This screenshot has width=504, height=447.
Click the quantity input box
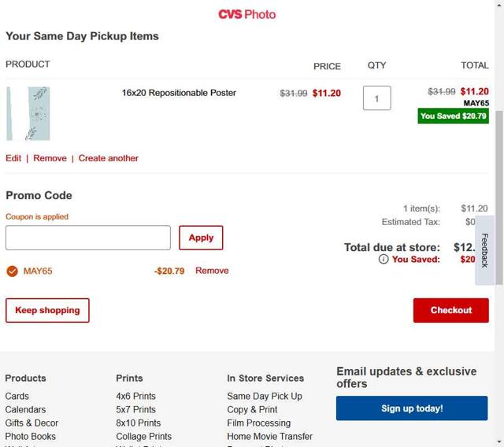(x=376, y=98)
